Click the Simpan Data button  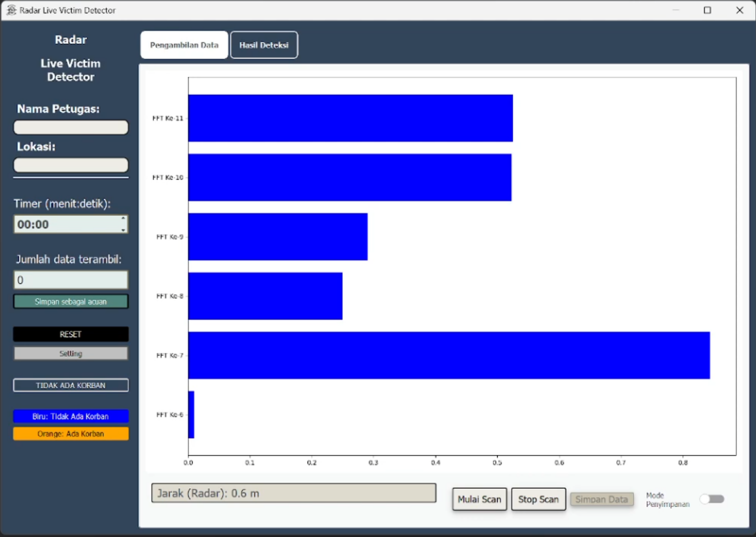click(601, 499)
